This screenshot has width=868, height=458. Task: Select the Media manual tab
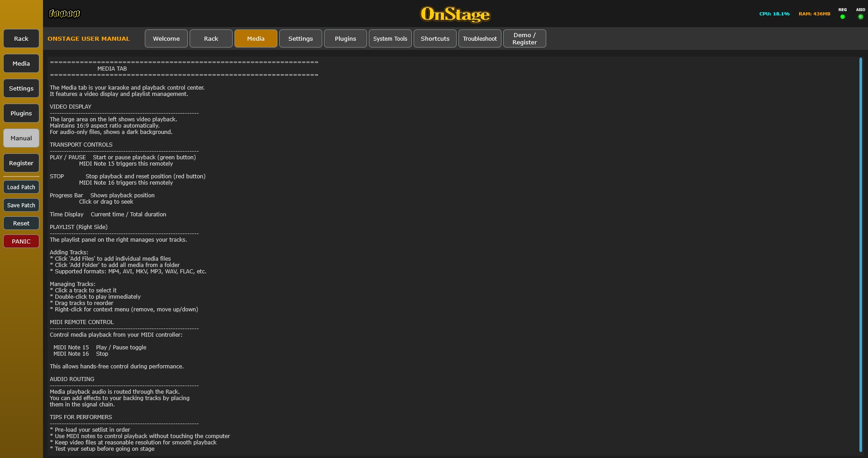tap(256, 38)
